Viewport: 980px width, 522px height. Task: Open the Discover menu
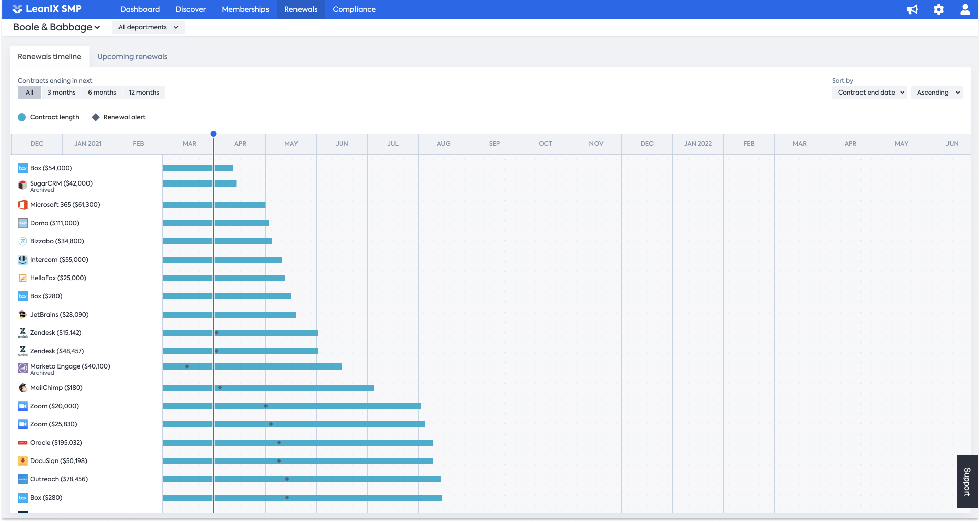pos(191,9)
